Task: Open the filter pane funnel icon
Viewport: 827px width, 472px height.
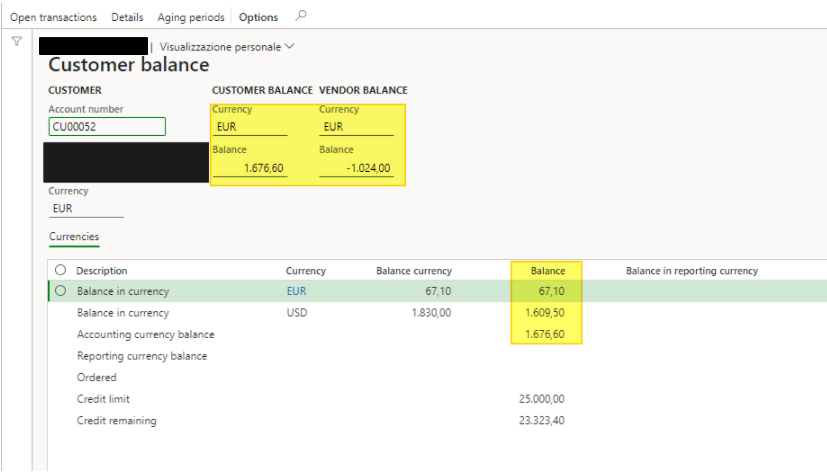Action: pyautogui.click(x=17, y=41)
